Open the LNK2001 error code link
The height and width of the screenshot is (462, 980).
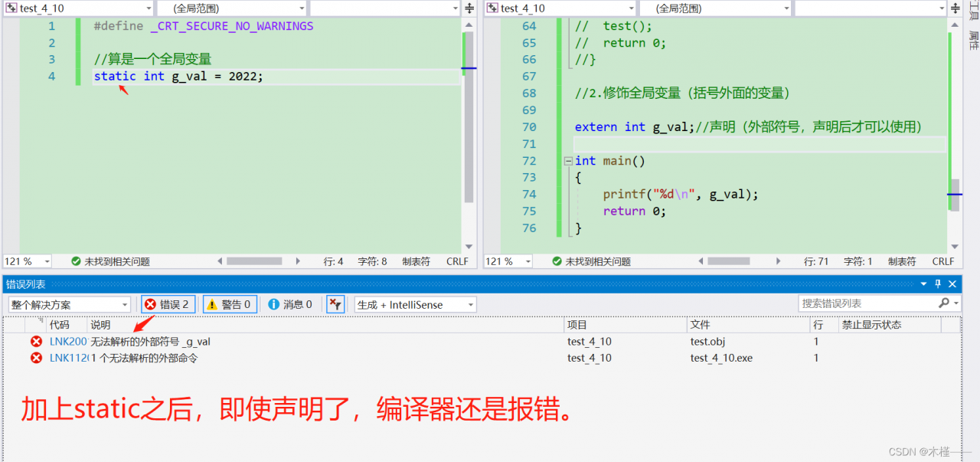(x=68, y=342)
